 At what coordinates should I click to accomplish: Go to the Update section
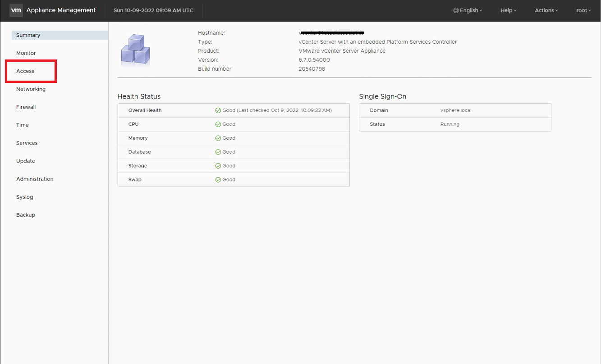[26, 161]
